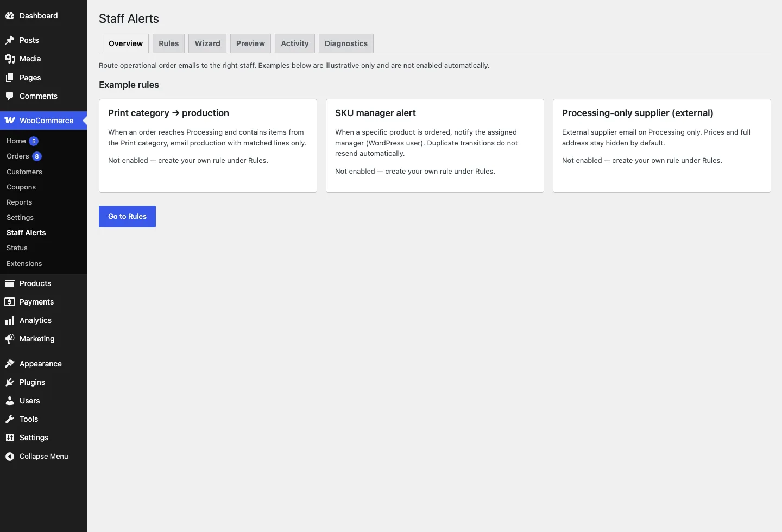782x532 pixels.
Task: Click the Go to Rules button
Action: coord(127,217)
